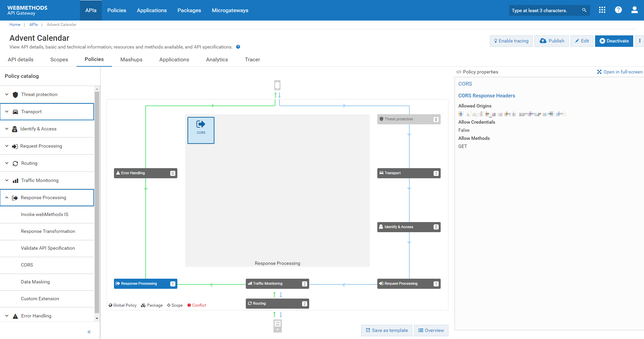
Task: Select Response Transformation policy
Action: click(47, 232)
